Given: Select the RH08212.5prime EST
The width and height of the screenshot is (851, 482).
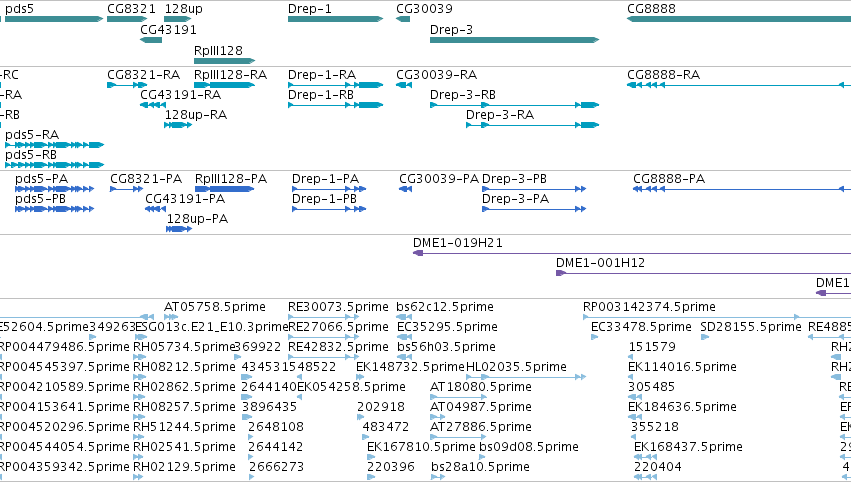Looking at the screenshot, I should click(139, 377).
